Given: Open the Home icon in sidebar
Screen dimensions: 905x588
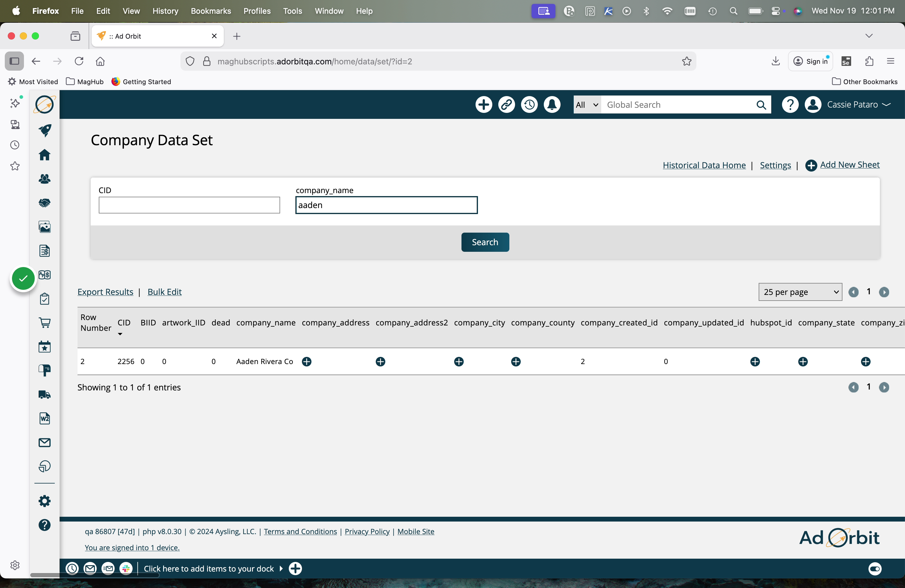Looking at the screenshot, I should coord(45,155).
